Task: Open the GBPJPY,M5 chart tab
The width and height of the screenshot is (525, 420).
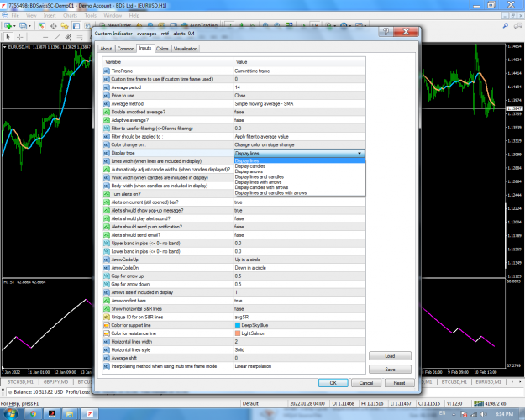Action: coord(55,381)
